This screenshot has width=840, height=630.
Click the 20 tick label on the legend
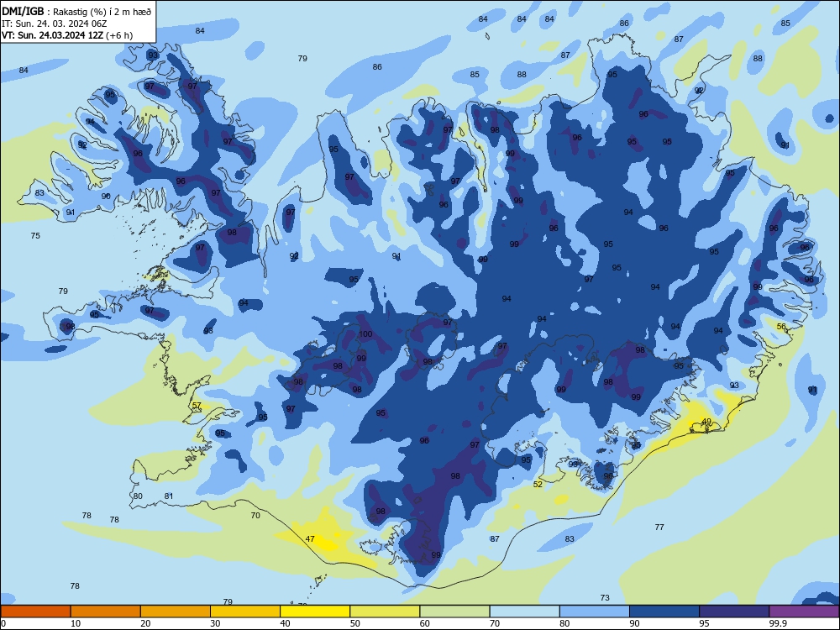click(145, 623)
